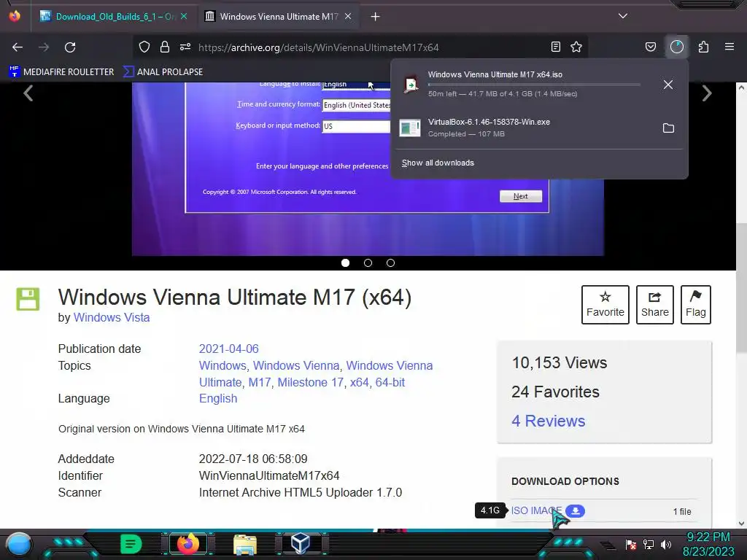
Task: Click ISO image download arrow badge
Action: click(576, 510)
